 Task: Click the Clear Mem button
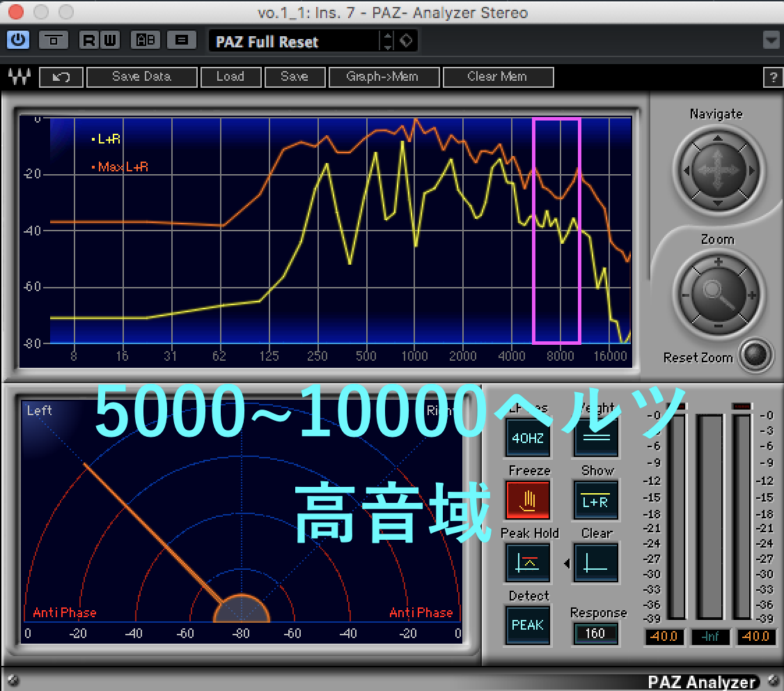[498, 77]
